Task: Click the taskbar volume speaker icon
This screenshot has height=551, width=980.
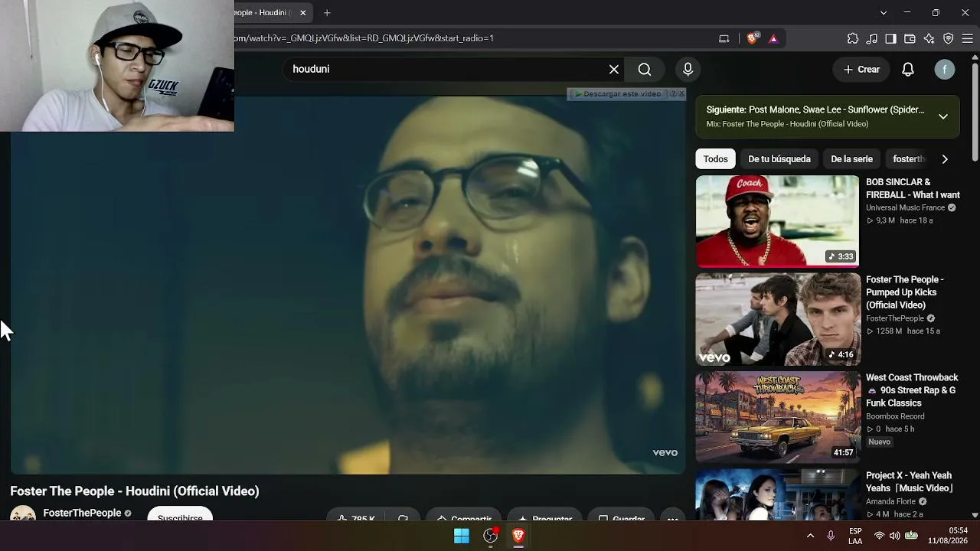Action: click(x=894, y=536)
